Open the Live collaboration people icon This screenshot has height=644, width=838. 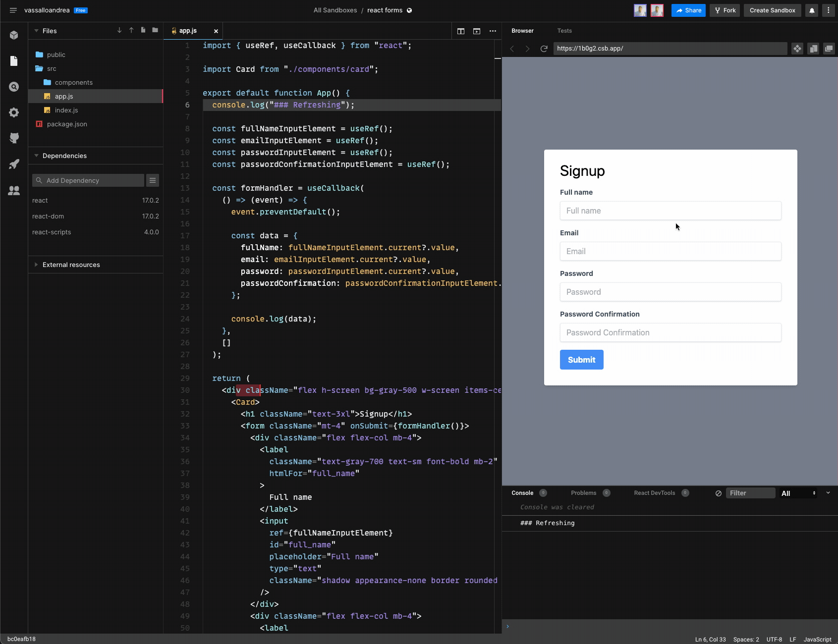(14, 190)
